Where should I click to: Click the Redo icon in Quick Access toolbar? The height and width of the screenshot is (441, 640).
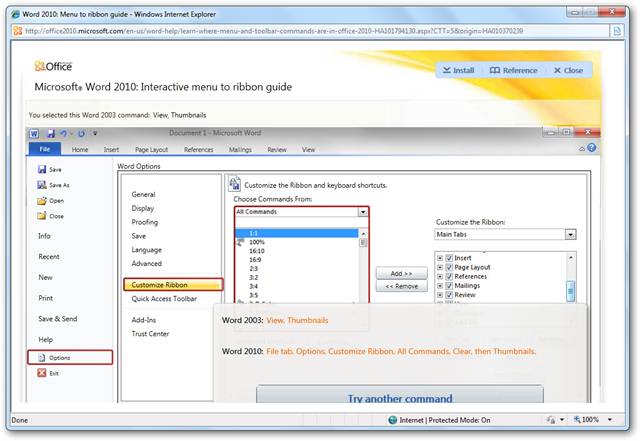81,134
